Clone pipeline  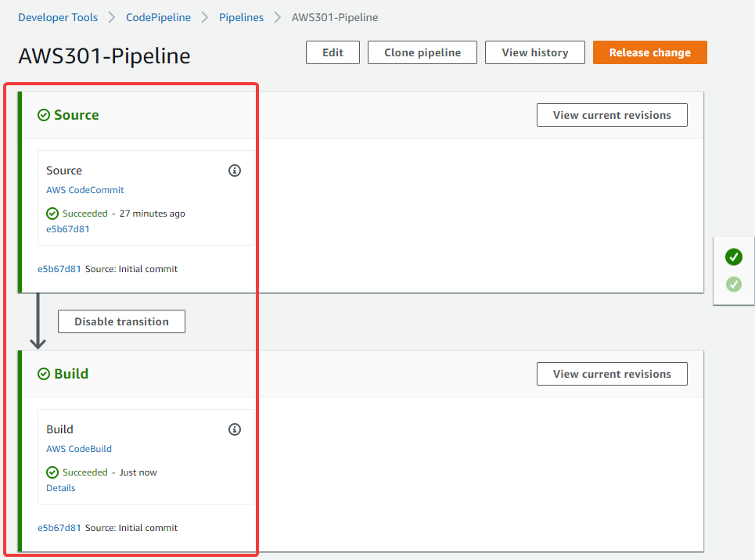coord(422,52)
